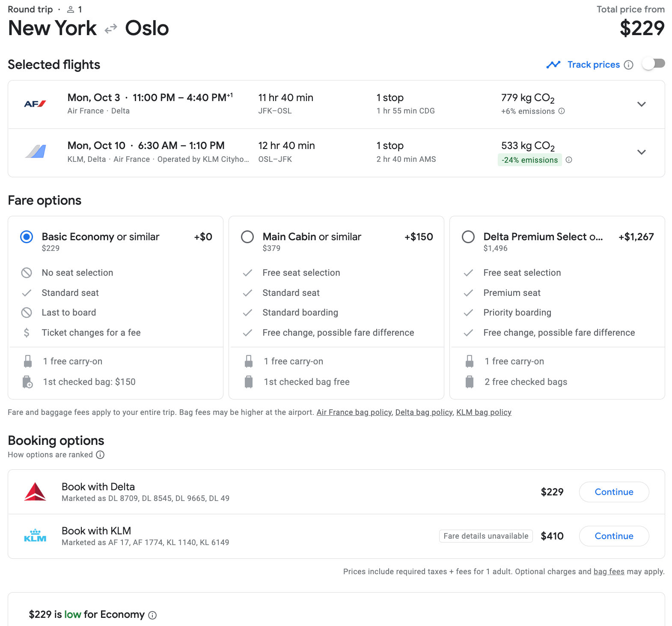Image resolution: width=672 pixels, height=626 pixels.
Task: Choose the Delta Premium Select fare option
Action: pos(468,237)
